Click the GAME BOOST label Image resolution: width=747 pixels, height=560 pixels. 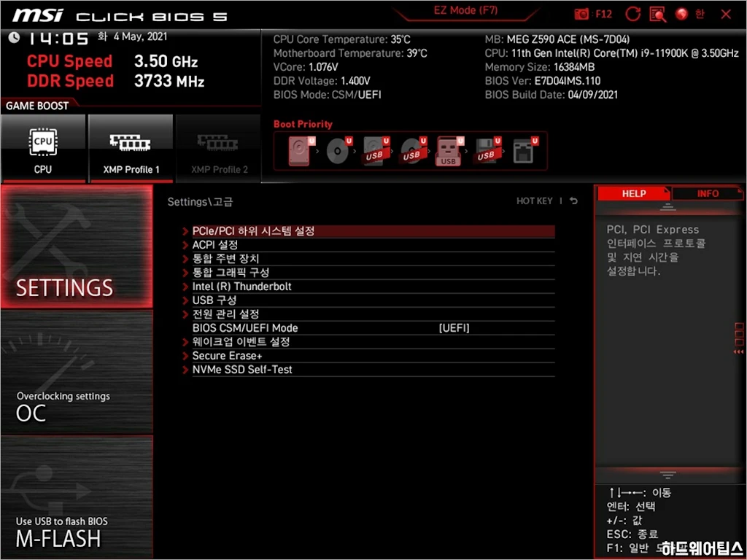[37, 106]
